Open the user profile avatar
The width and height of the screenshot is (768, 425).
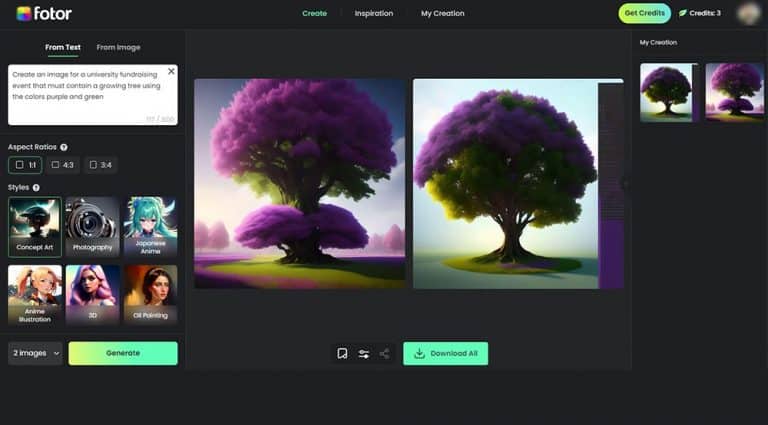(747, 13)
